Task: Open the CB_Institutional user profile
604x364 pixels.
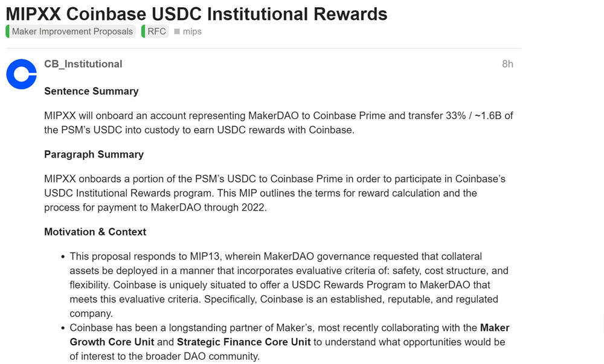Action: (x=83, y=64)
